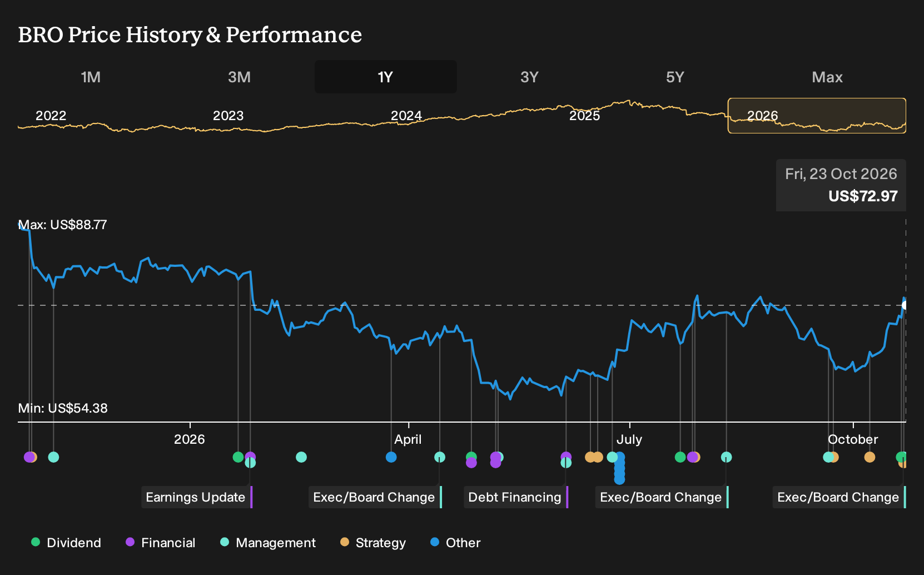Click the green dividend dot left of Earnings Update

click(x=238, y=457)
